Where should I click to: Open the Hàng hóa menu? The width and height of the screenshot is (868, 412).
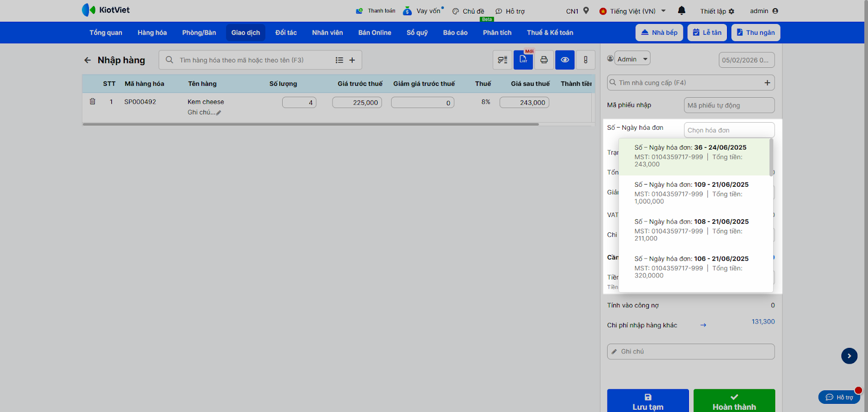(152, 33)
